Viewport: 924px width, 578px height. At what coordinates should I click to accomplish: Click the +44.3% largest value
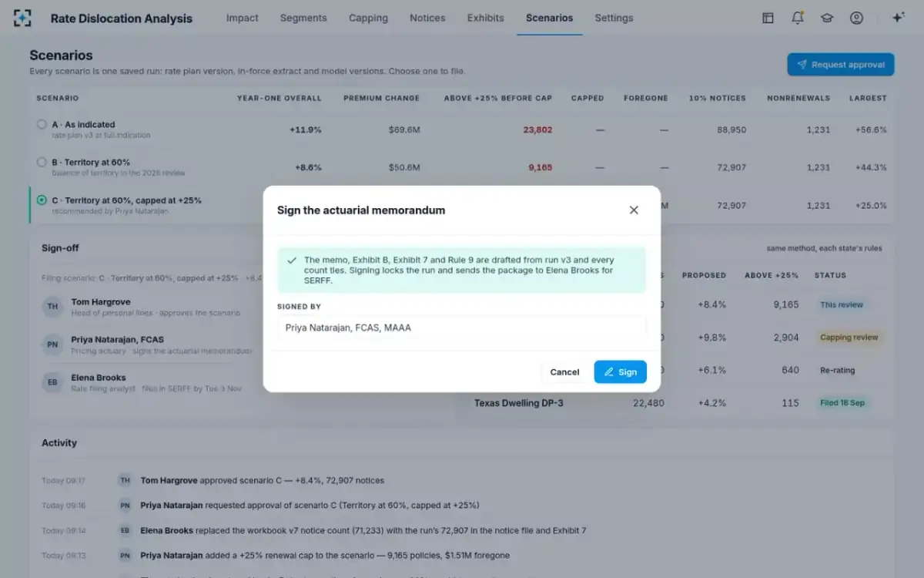871,167
